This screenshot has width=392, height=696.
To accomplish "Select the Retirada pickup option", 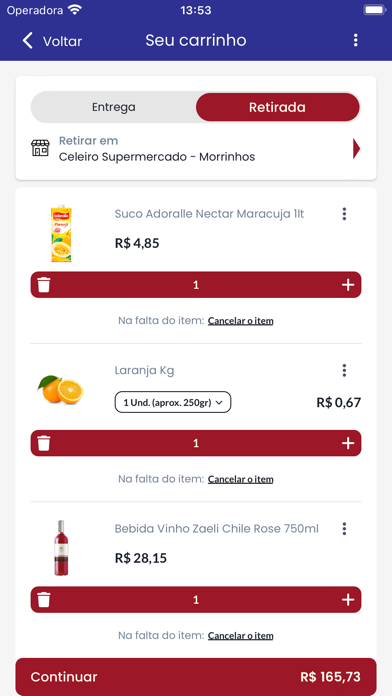I will pyautogui.click(x=277, y=107).
